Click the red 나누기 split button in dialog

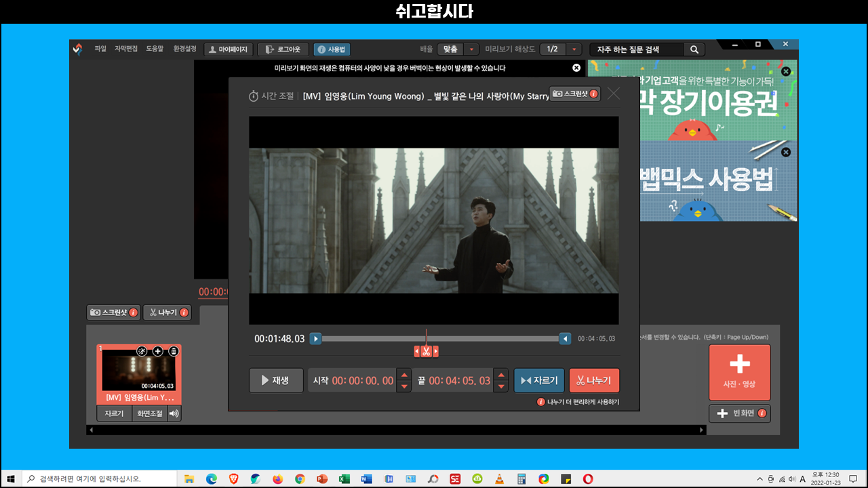[594, 380]
